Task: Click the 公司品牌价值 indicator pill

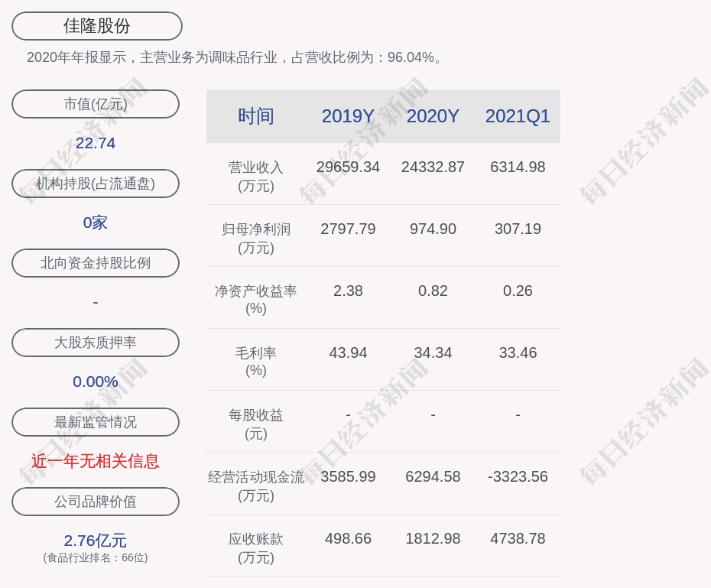Action: tap(95, 502)
